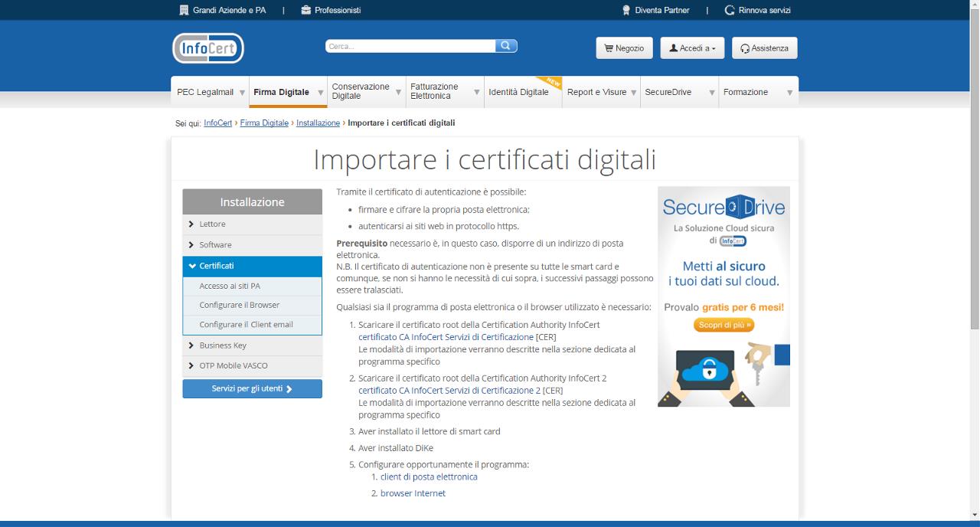Click the Negozio button
Viewport: 980px width, 527px height.
pyautogui.click(x=624, y=48)
